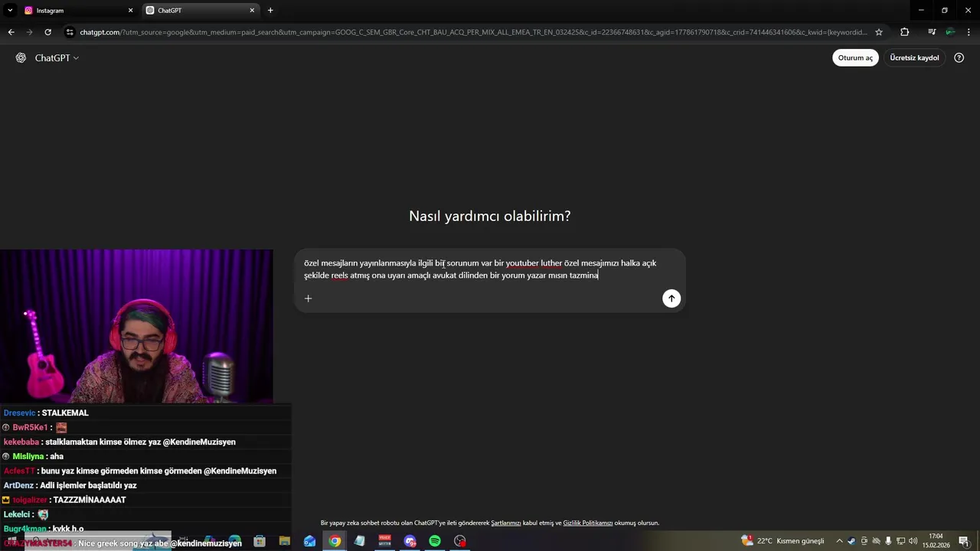Click chat username Misliyna
Image resolution: width=980 pixels, height=551 pixels.
[x=28, y=457]
